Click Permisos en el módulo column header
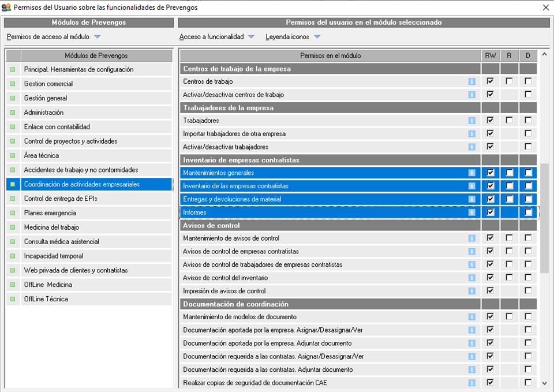This screenshot has height=392, width=554. 330,56
